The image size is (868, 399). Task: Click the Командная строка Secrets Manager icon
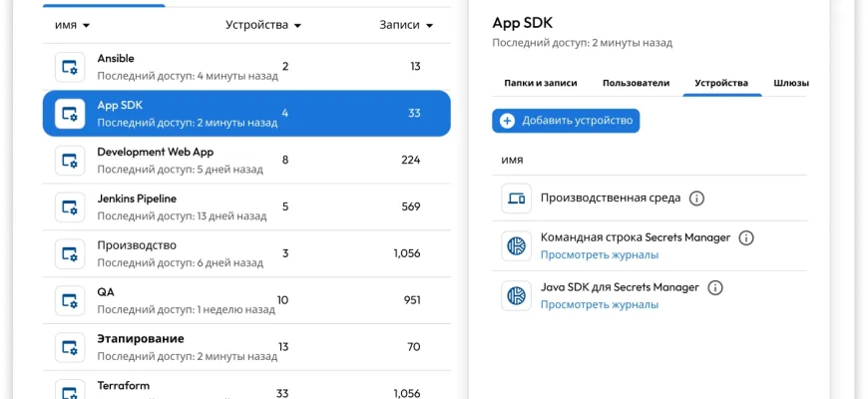point(517,245)
